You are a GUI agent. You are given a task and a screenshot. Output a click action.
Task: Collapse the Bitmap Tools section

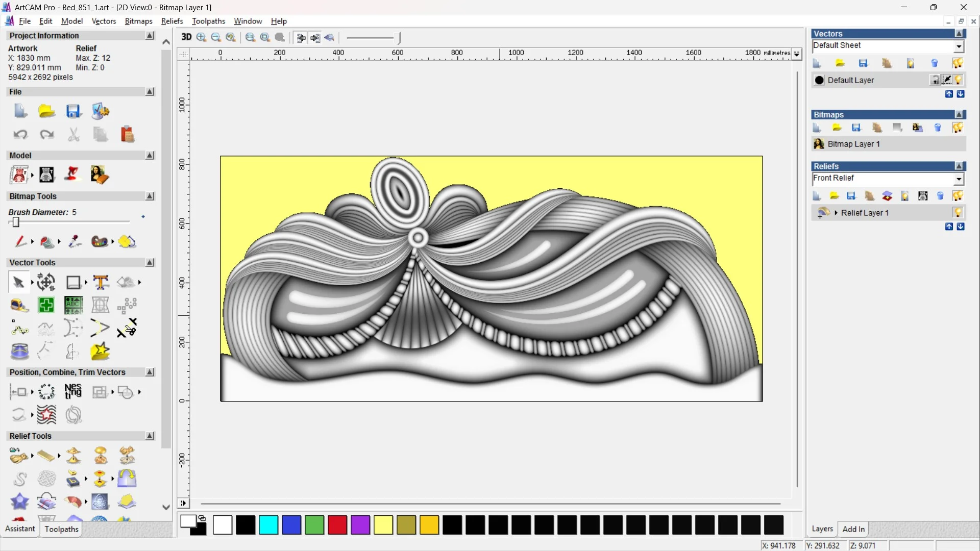coord(150,196)
